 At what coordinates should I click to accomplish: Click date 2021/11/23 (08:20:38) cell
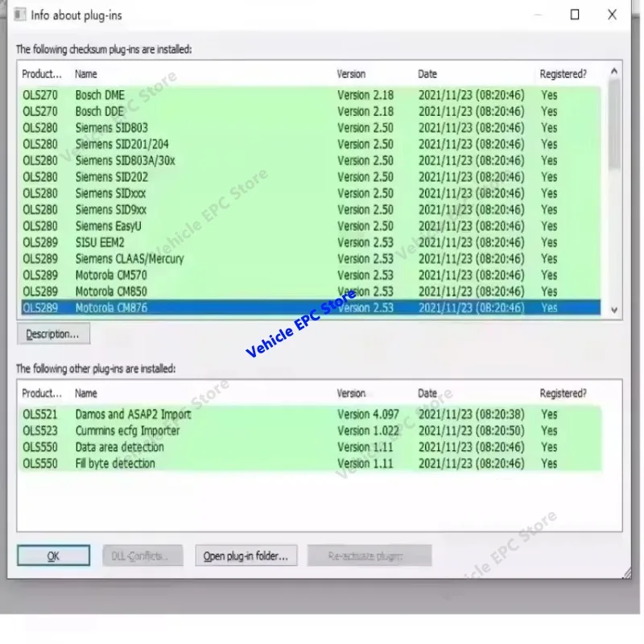pos(472,415)
